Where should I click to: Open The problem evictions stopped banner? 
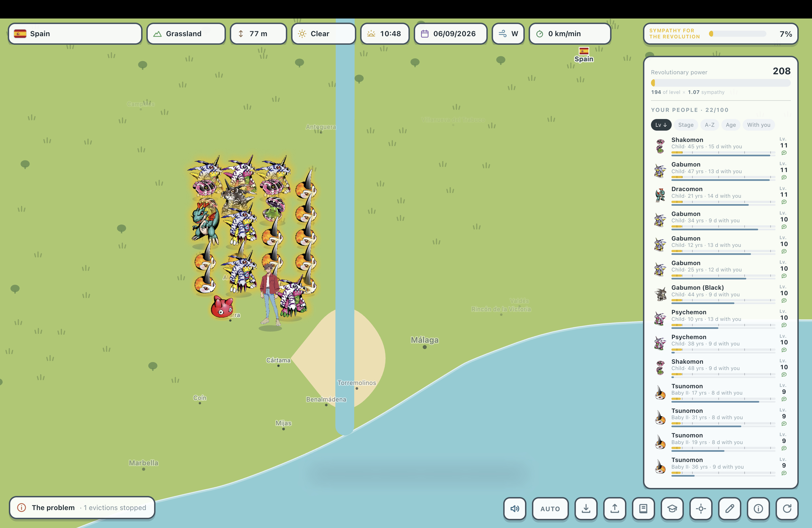pyautogui.click(x=82, y=508)
